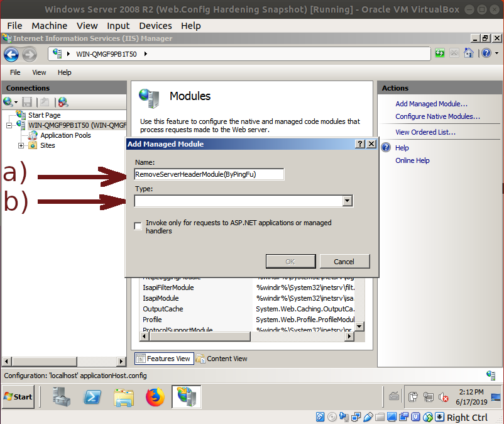
Task: Click the Create New Connection globe icon
Action: pos(8,102)
